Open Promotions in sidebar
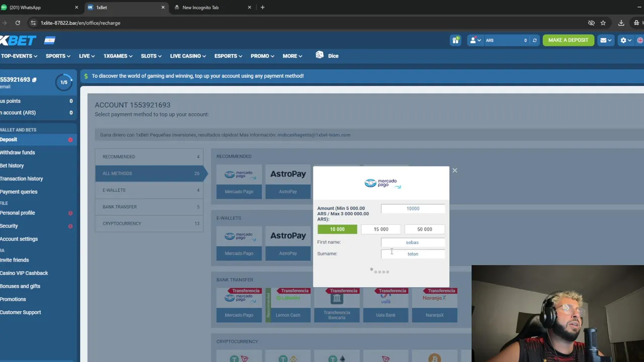This screenshot has width=644, height=362. click(x=38, y=299)
